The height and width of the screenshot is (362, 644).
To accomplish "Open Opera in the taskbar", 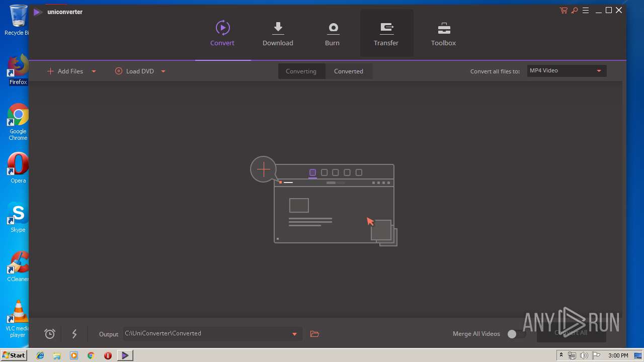I will pyautogui.click(x=108, y=355).
